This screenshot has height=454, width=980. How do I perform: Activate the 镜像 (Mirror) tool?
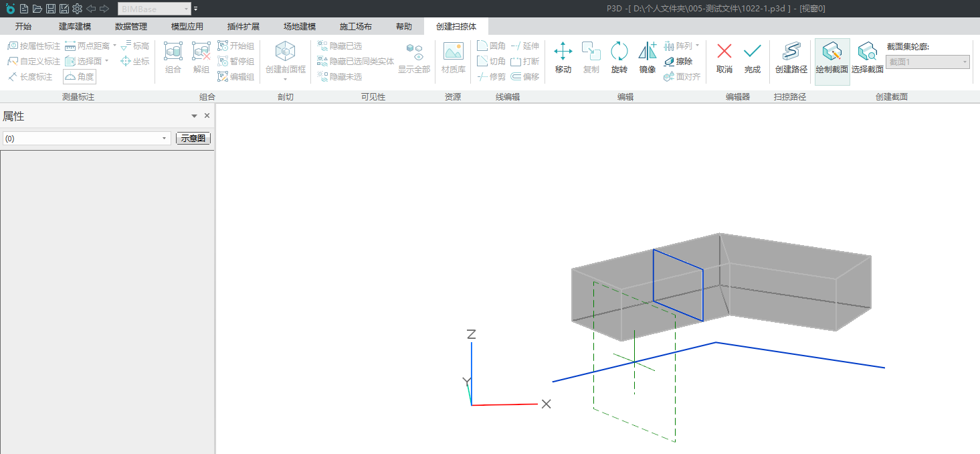[647, 58]
